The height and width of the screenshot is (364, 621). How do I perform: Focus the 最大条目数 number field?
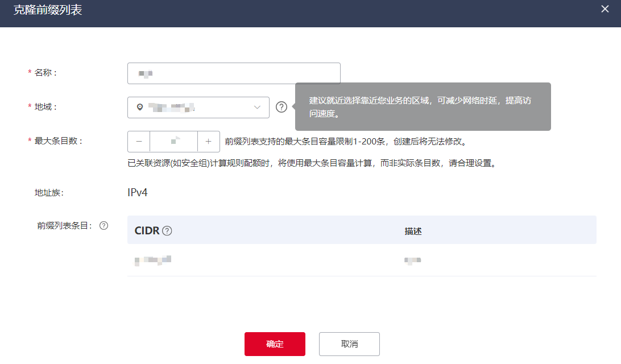(173, 142)
